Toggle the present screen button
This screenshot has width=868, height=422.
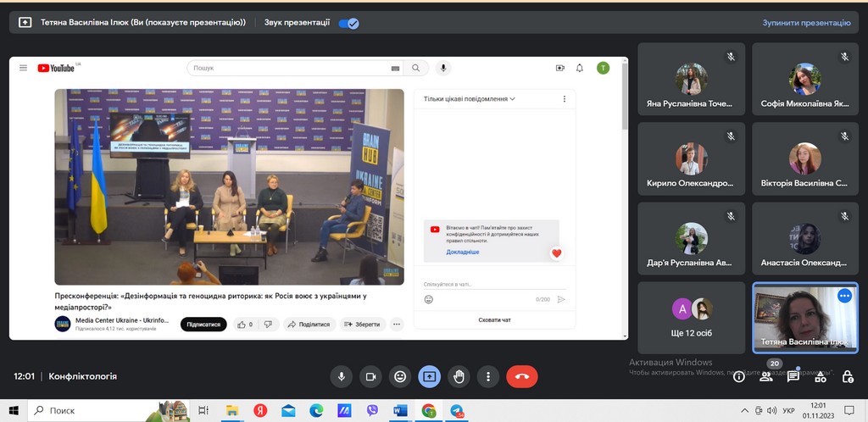click(429, 376)
